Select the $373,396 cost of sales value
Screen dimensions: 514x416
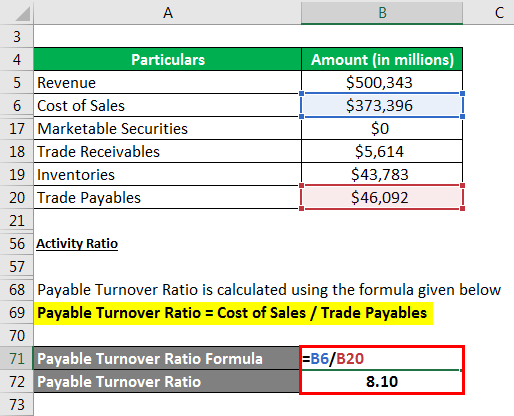382,105
